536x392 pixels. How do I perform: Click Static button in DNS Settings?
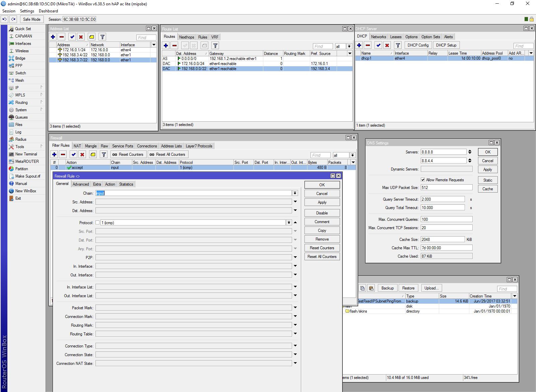click(x=488, y=180)
